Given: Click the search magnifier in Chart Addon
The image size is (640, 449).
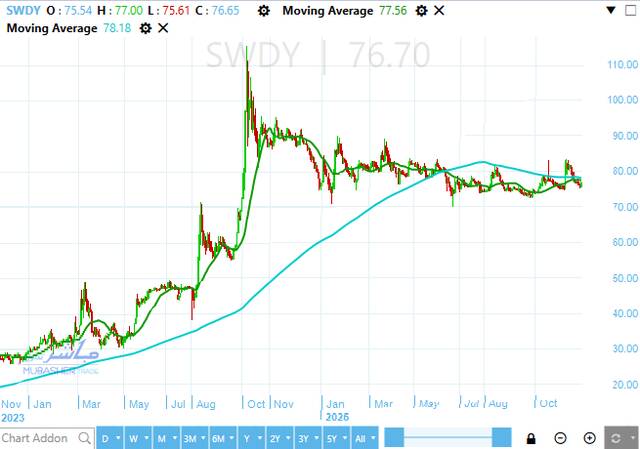Looking at the screenshot, I should (x=83, y=438).
